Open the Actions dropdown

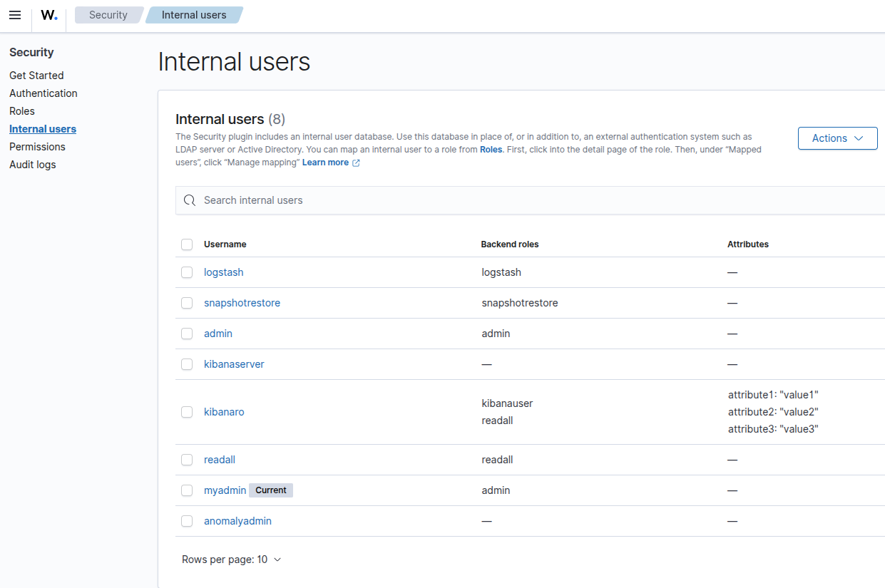point(837,138)
